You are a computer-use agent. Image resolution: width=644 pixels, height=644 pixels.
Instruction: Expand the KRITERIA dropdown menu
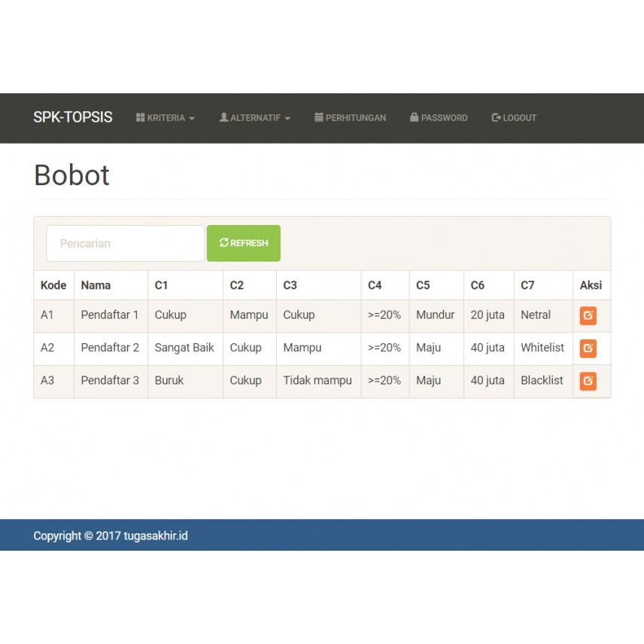tap(166, 117)
